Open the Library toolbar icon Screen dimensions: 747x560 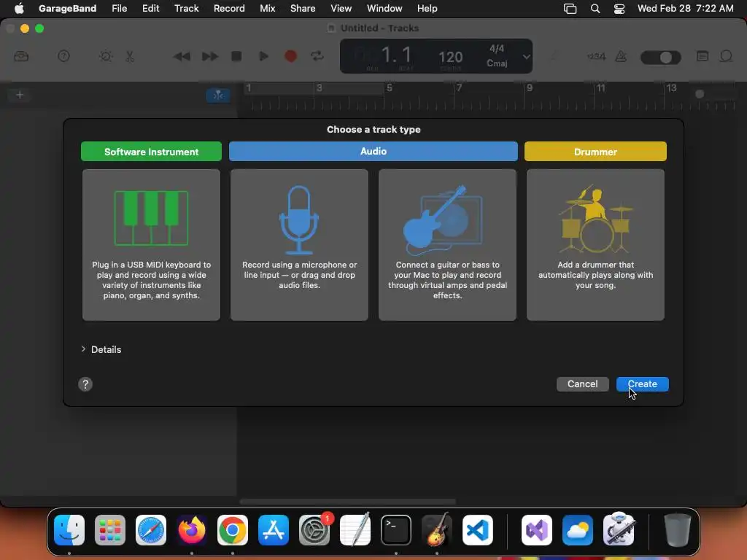click(21, 56)
